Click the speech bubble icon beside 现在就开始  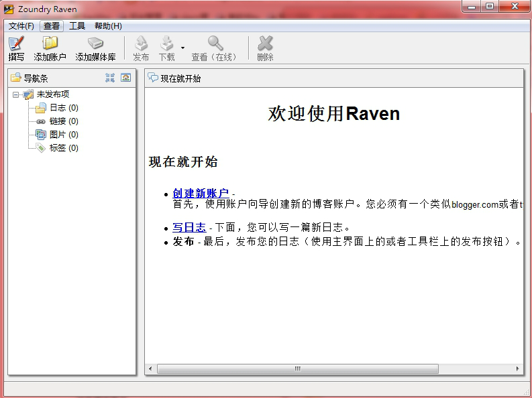click(153, 78)
